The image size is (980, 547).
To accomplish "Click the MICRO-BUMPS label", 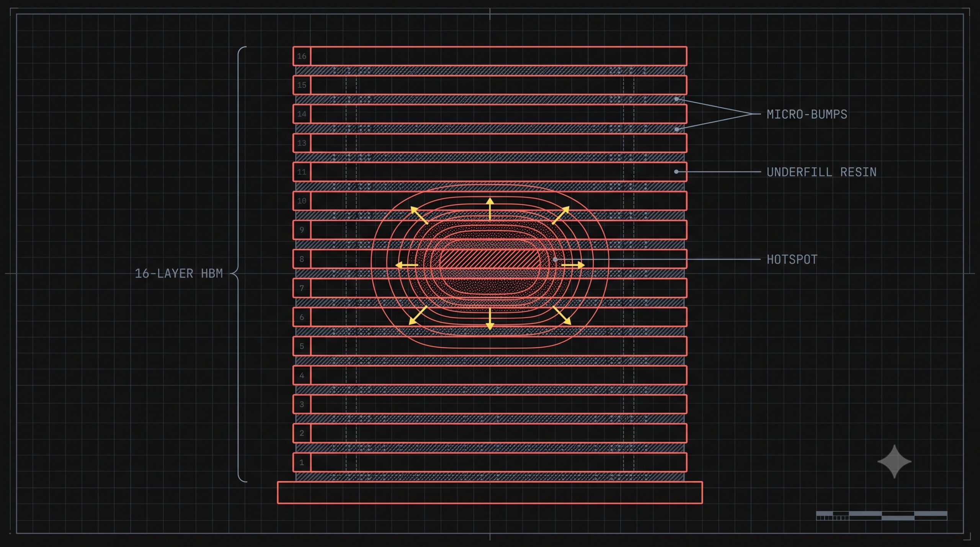I will tap(807, 114).
